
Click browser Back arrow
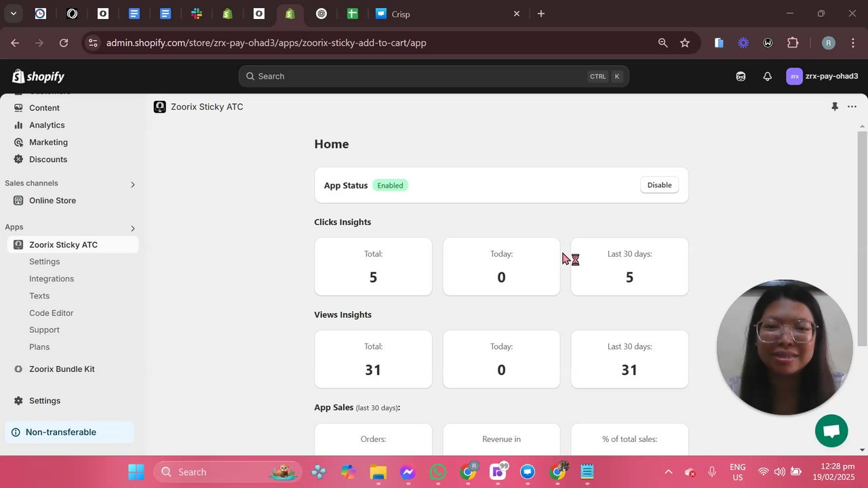[x=15, y=43]
